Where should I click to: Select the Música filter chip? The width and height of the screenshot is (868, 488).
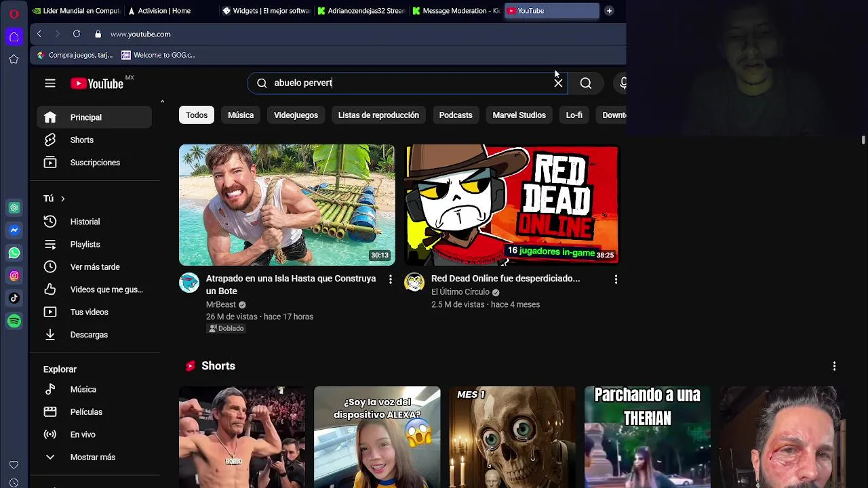(x=241, y=115)
